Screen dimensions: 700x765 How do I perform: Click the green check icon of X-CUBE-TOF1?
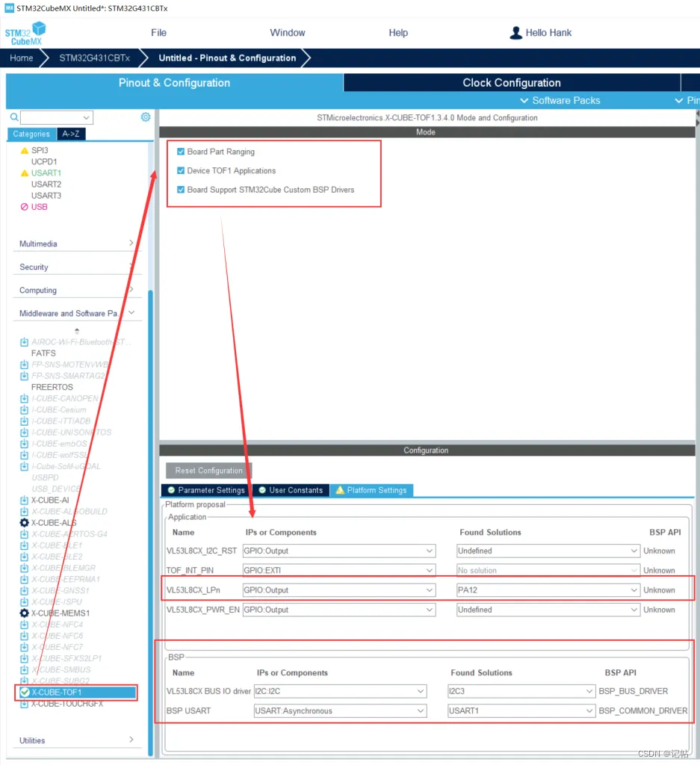[25, 692]
